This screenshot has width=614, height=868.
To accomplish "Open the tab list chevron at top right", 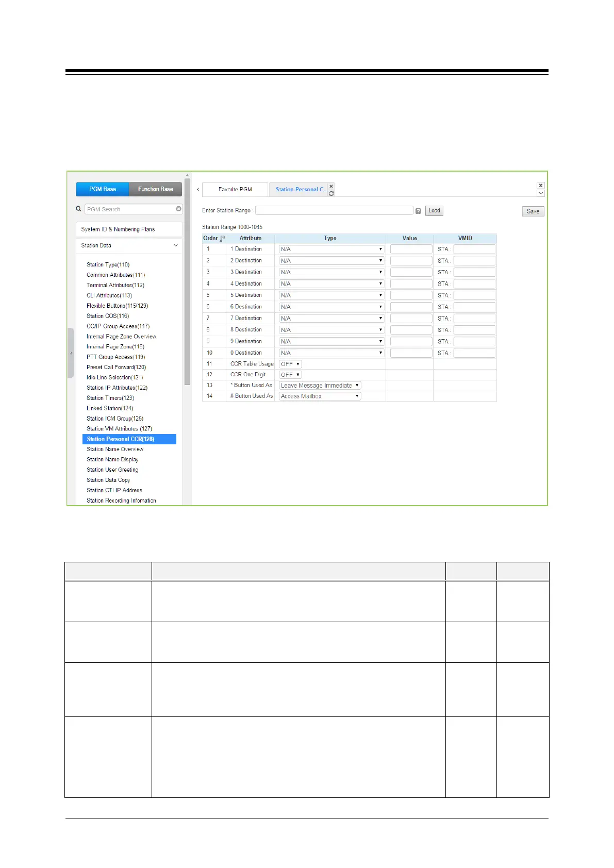I will pos(540,193).
